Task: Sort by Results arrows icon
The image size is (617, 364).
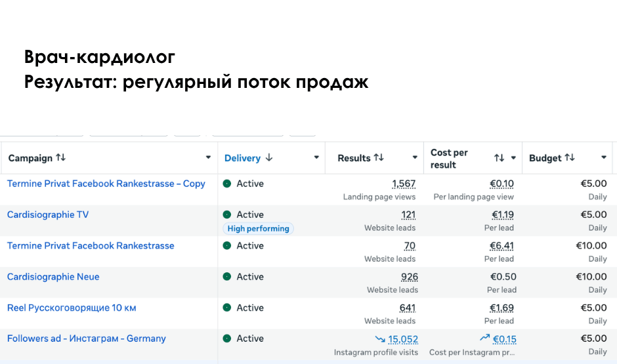Action: (x=379, y=157)
